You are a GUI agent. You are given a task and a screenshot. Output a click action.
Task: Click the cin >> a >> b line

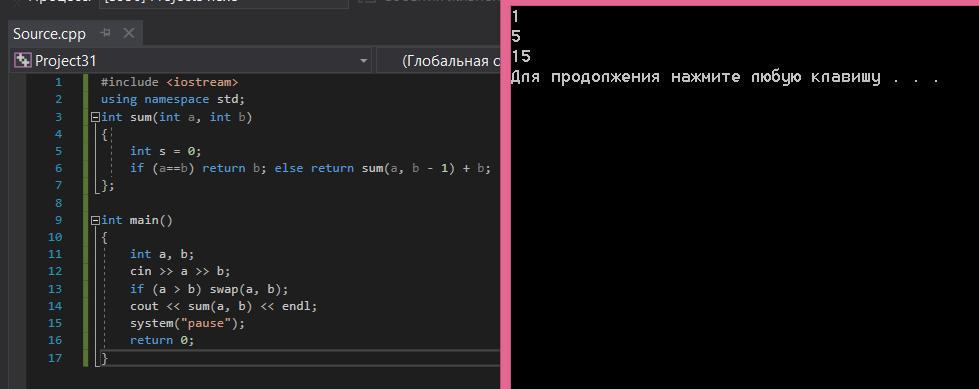[x=180, y=272]
